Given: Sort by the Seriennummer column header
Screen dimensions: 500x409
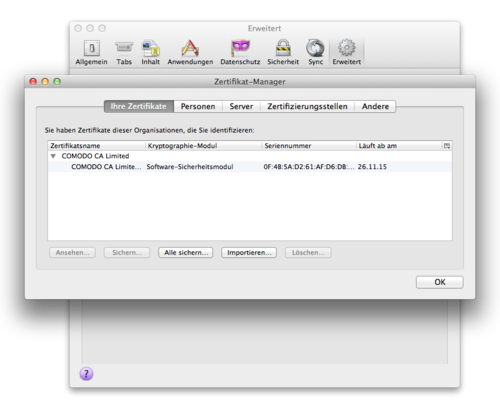Looking at the screenshot, I should tap(309, 146).
